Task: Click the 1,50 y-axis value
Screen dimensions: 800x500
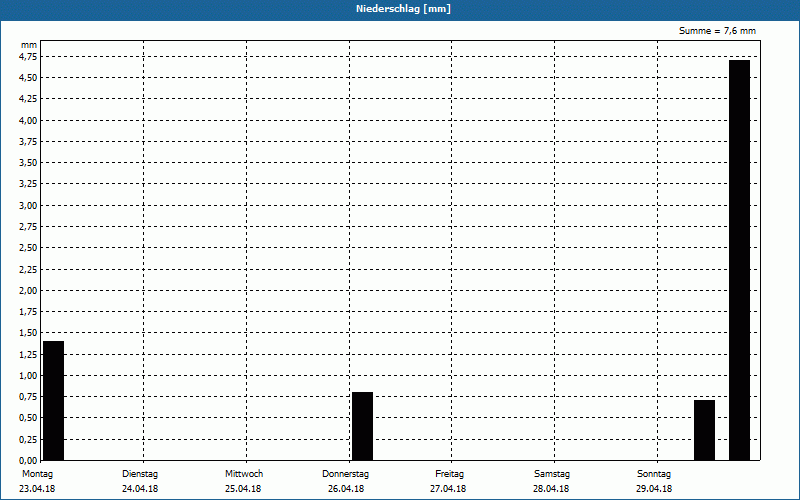Action: [x=28, y=333]
